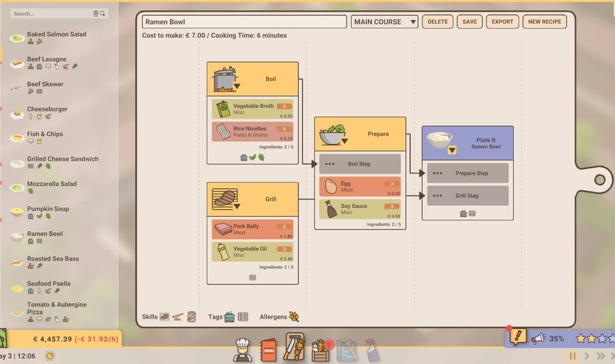Click the DELETE button
Image resolution: width=615 pixels, height=364 pixels.
pyautogui.click(x=438, y=22)
